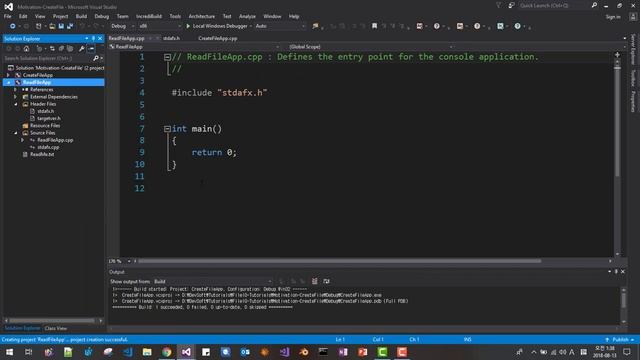Collapse the Header Files folder node
640x360 pixels.
click(16, 104)
